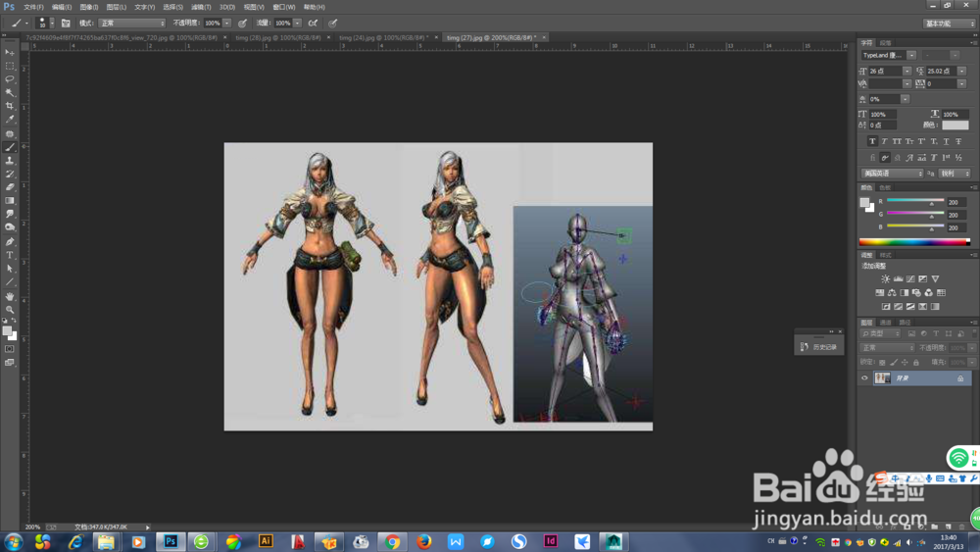Choose the Eyedropper tool
Image resolution: width=980 pixels, height=552 pixels.
click(x=10, y=120)
